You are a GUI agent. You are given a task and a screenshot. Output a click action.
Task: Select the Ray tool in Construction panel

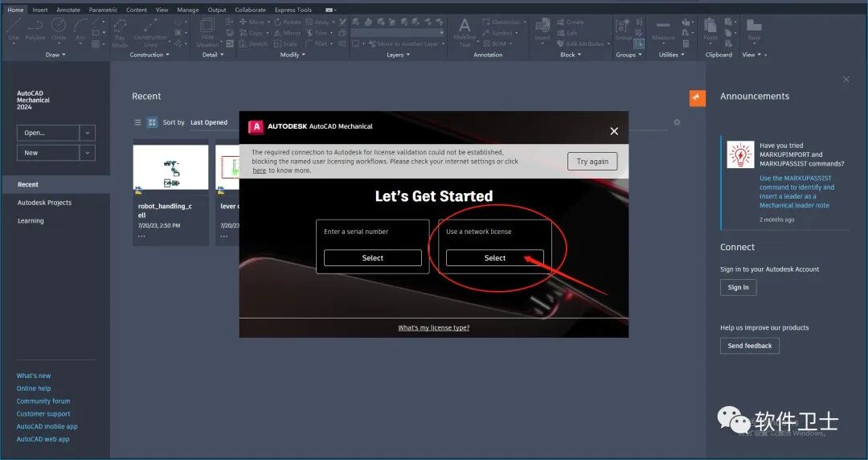point(120,33)
